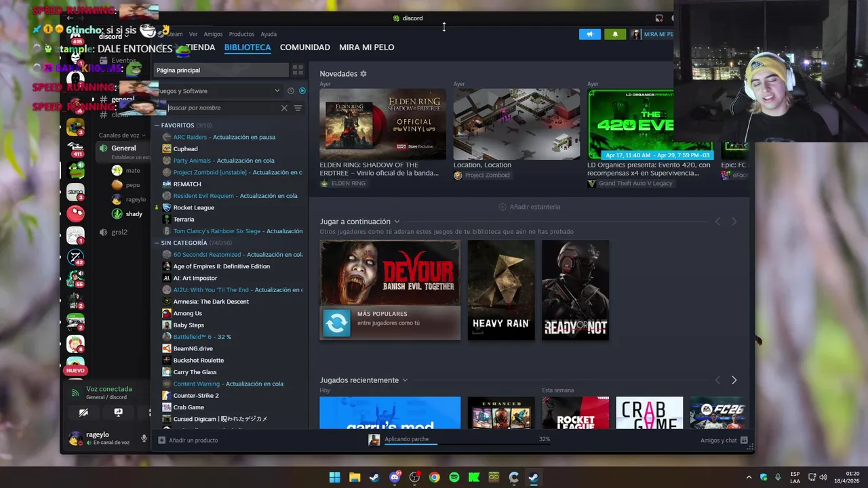This screenshot has width=868, height=488.
Task: Open the Amigos menu in Steam
Action: click(213, 34)
